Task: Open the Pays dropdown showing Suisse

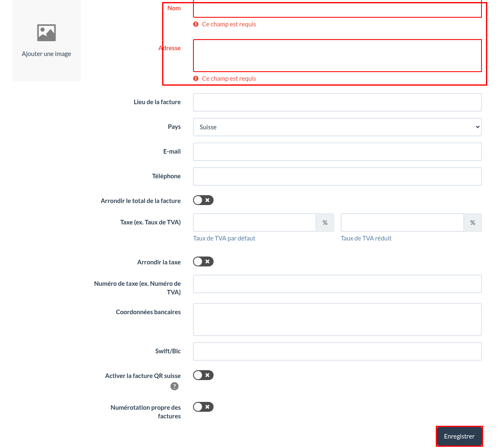Action: coord(337,127)
